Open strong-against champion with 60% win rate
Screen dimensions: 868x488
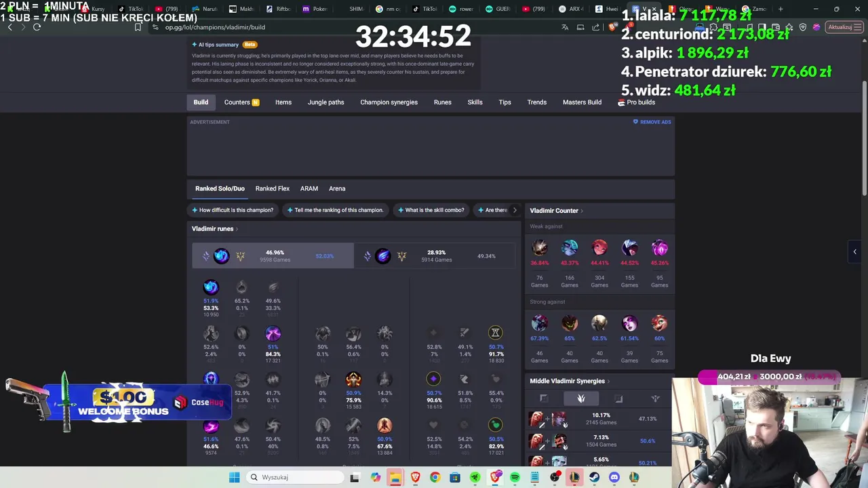point(660,323)
